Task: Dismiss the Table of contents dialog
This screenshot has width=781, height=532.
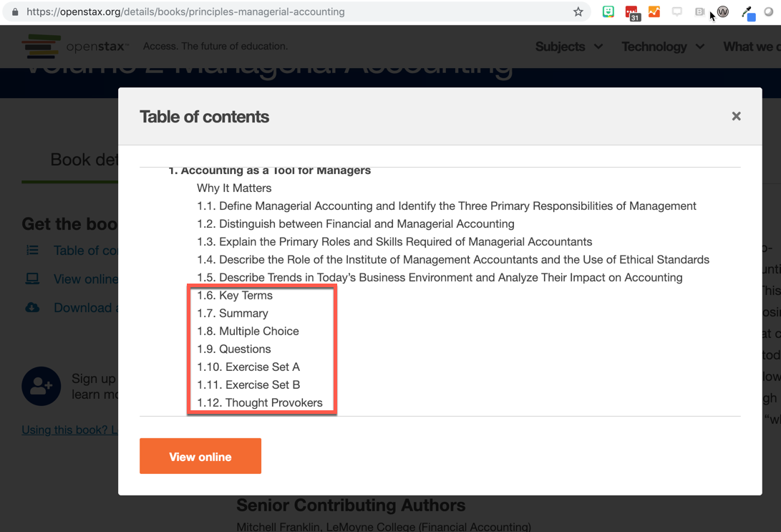Action: point(736,115)
